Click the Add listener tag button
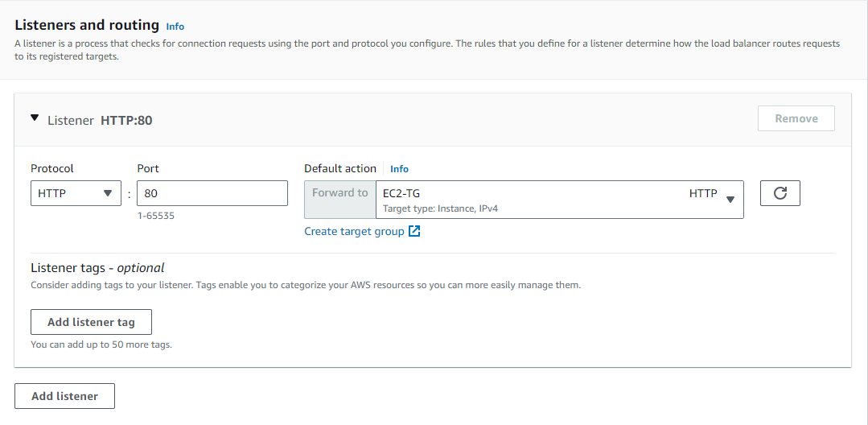 [x=92, y=322]
